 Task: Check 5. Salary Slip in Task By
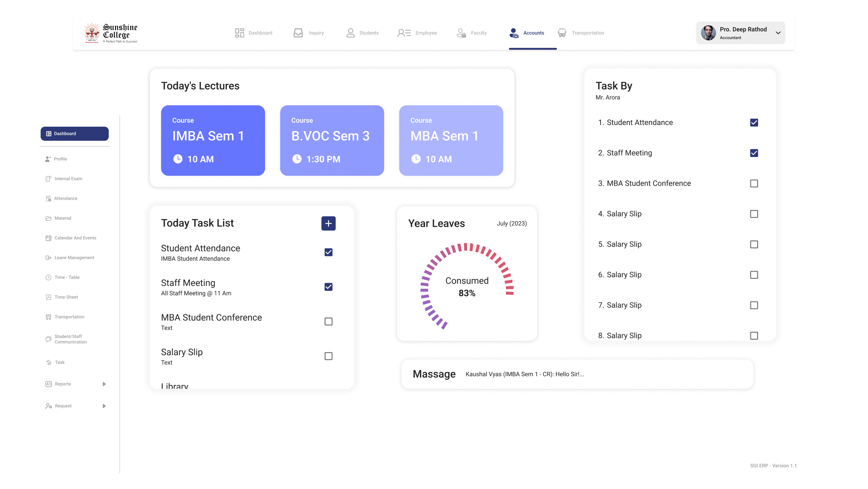[x=754, y=245]
